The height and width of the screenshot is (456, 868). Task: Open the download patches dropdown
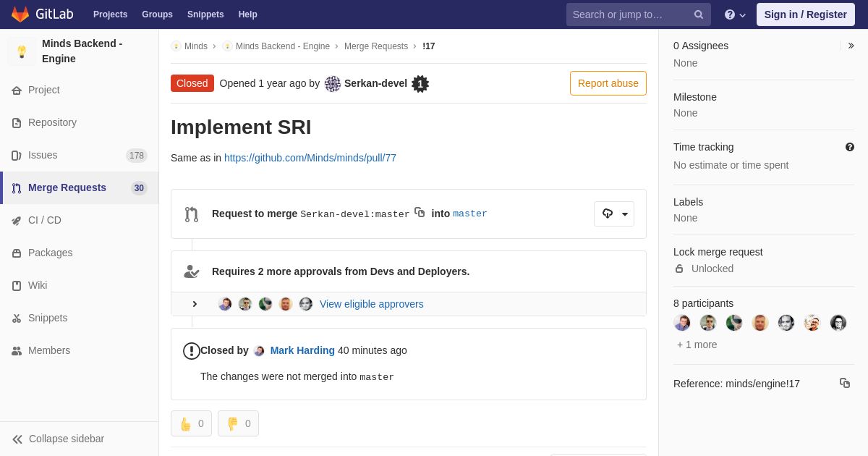[x=614, y=214]
